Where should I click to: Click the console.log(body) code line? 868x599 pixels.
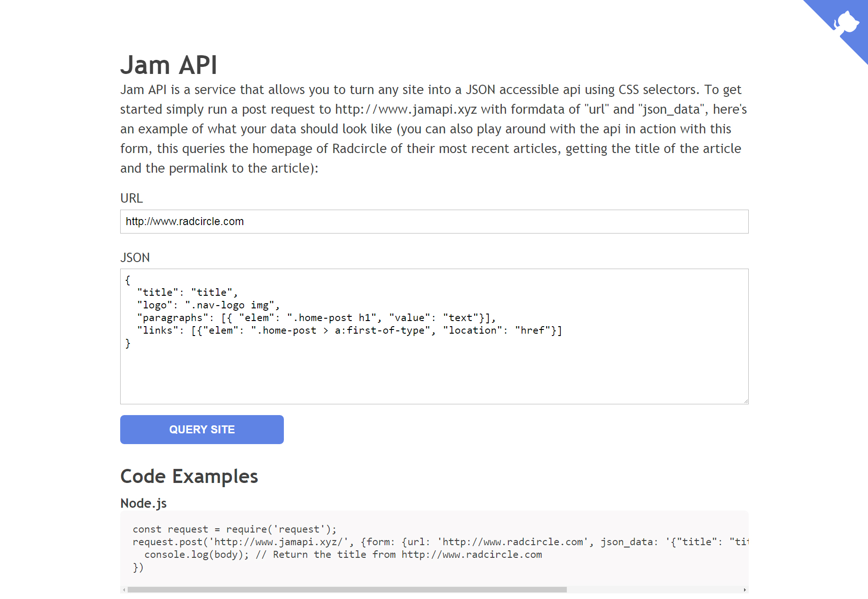tap(343, 555)
